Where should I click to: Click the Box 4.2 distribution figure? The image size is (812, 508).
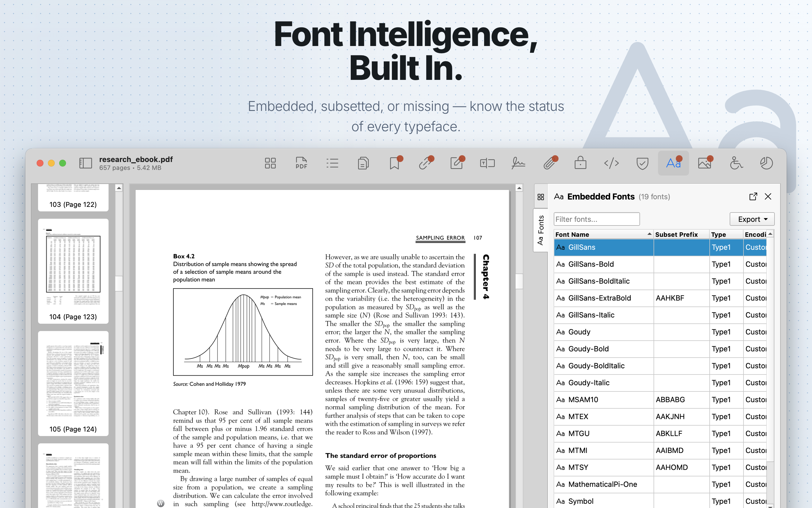coord(243,332)
